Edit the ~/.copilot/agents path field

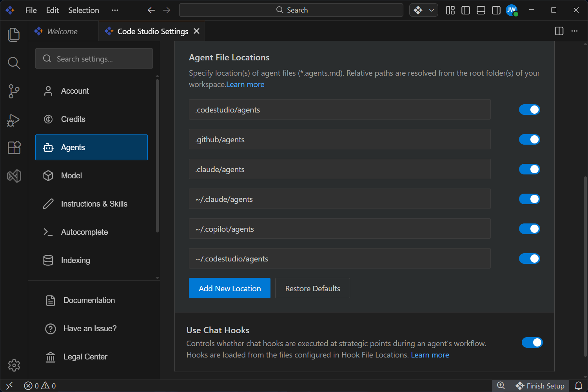tap(340, 229)
